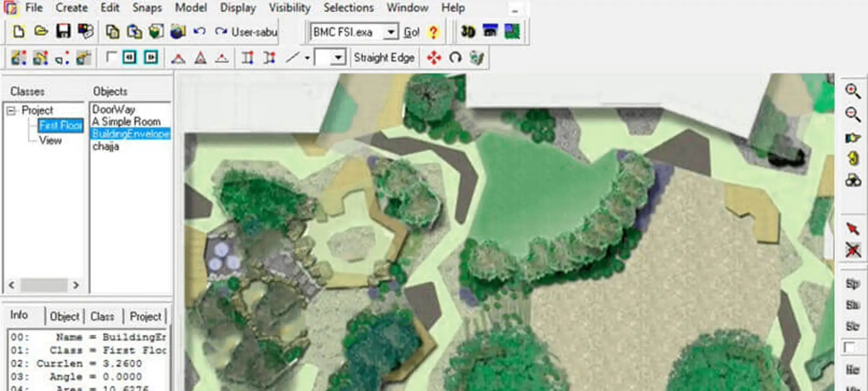Click the Copy icon in the toolbar
This screenshot has height=391, width=868.
[113, 32]
